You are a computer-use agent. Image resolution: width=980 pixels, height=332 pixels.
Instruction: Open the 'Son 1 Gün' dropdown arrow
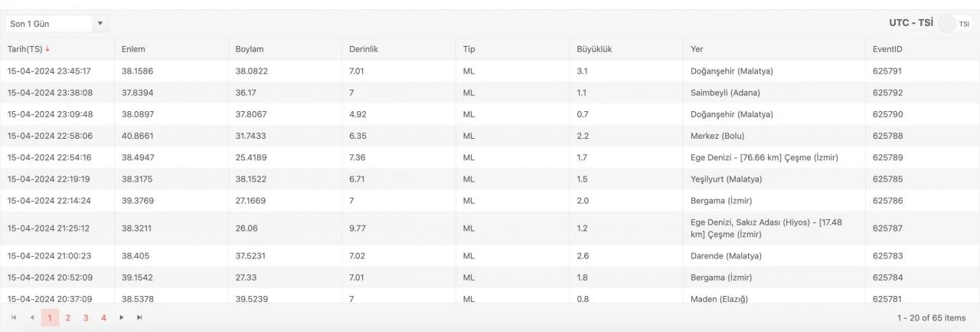[x=100, y=24]
